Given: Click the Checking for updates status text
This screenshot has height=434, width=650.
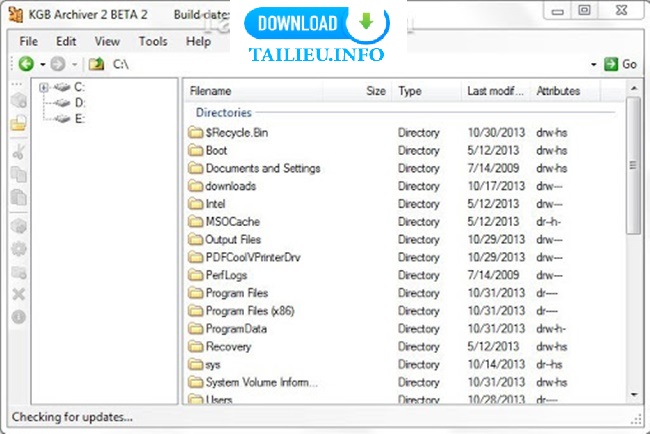Looking at the screenshot, I should pyautogui.click(x=72, y=417).
